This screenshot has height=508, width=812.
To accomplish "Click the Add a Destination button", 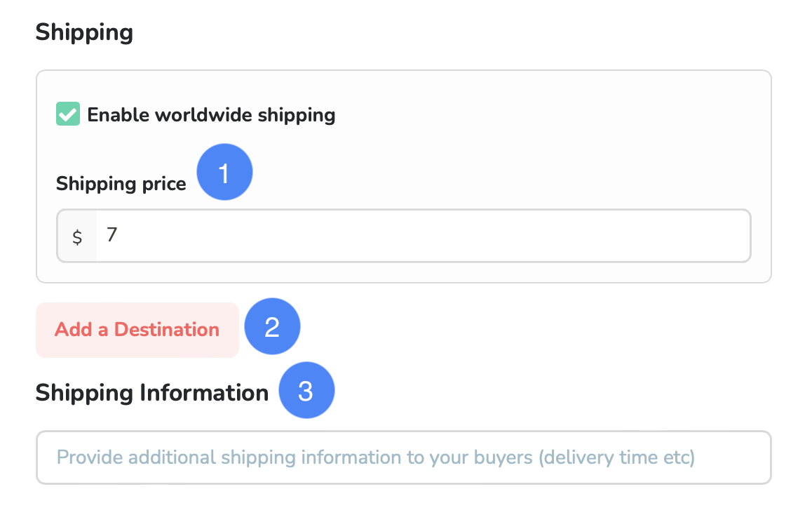I will tap(137, 330).
